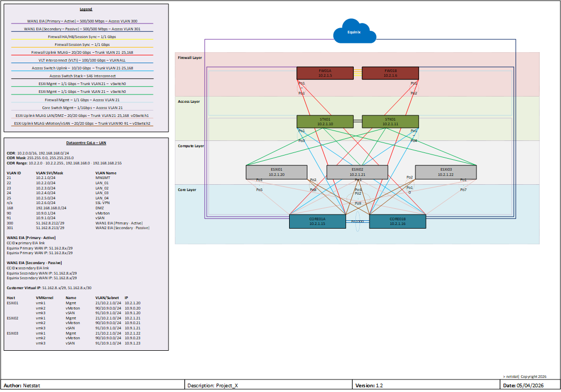Click the VLAN Name column header

click(x=106, y=173)
